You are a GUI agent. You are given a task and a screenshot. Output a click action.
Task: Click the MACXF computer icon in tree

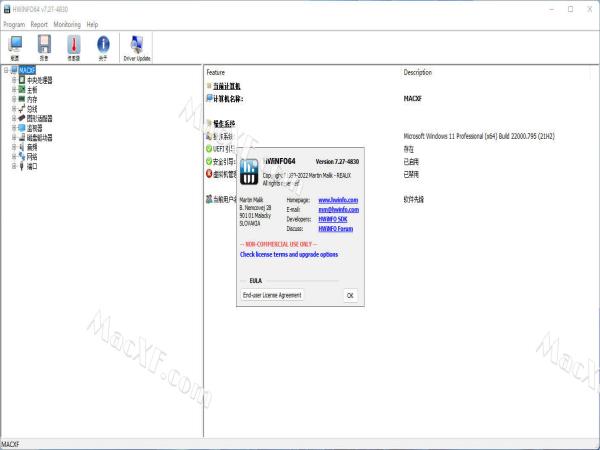(15, 70)
